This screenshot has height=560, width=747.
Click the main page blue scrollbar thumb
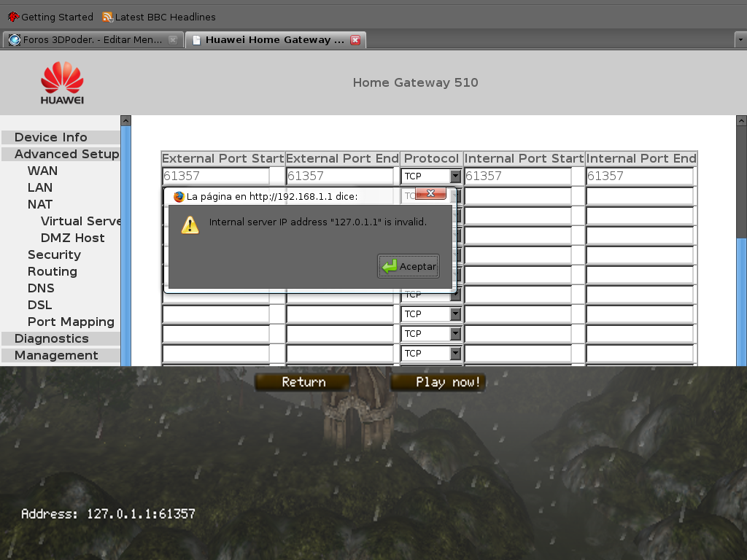(741, 302)
